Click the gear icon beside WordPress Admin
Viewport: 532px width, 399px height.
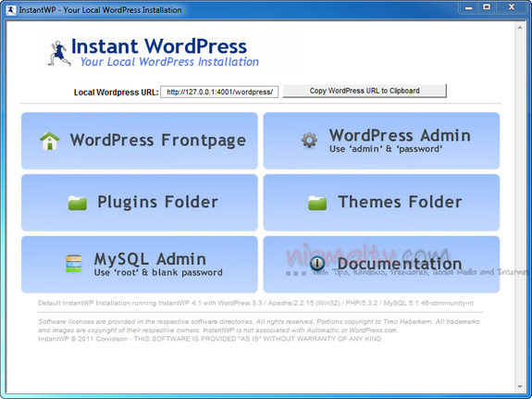pyautogui.click(x=309, y=140)
